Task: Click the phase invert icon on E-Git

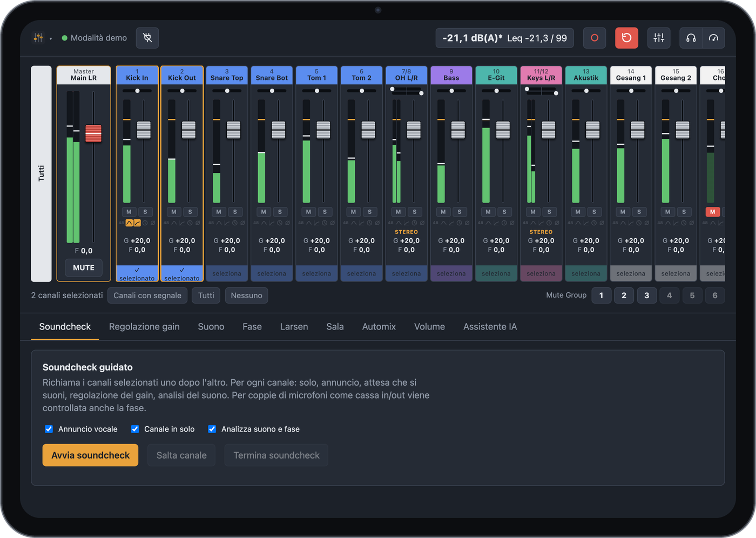Action: (x=512, y=223)
